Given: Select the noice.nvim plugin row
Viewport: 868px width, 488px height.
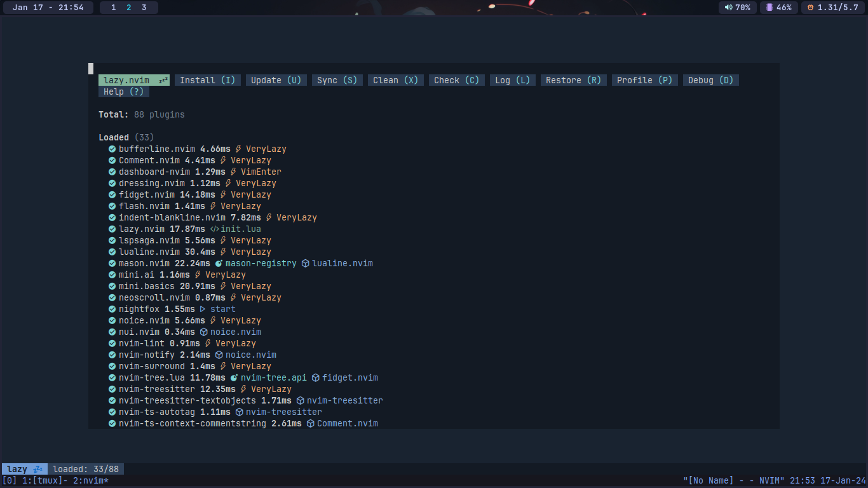Looking at the screenshot, I should tap(185, 320).
